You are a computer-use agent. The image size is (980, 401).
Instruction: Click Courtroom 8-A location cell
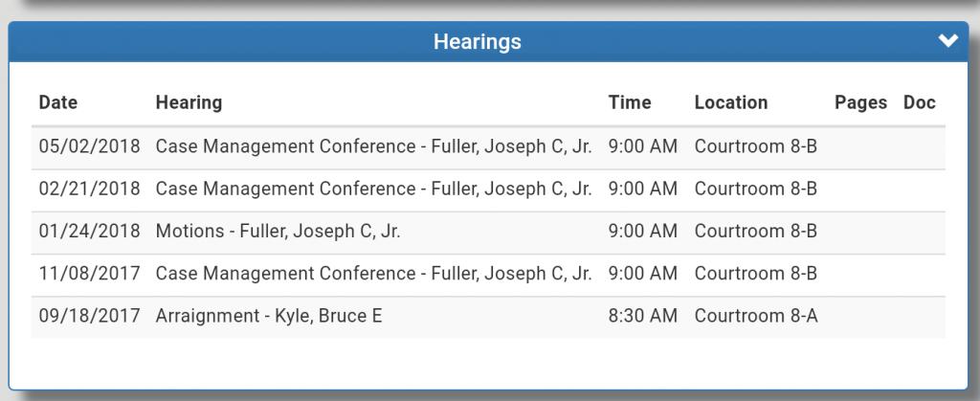pos(756,315)
